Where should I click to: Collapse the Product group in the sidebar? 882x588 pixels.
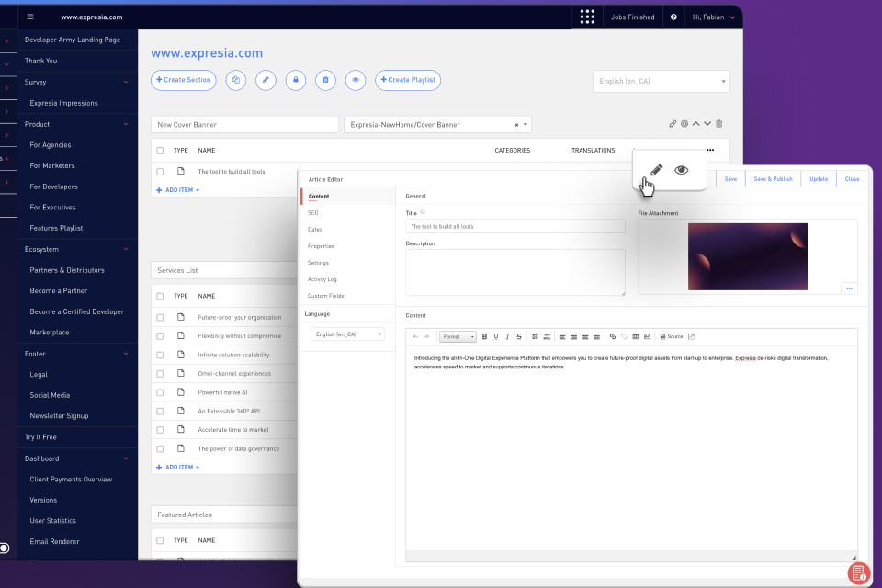coord(126,124)
